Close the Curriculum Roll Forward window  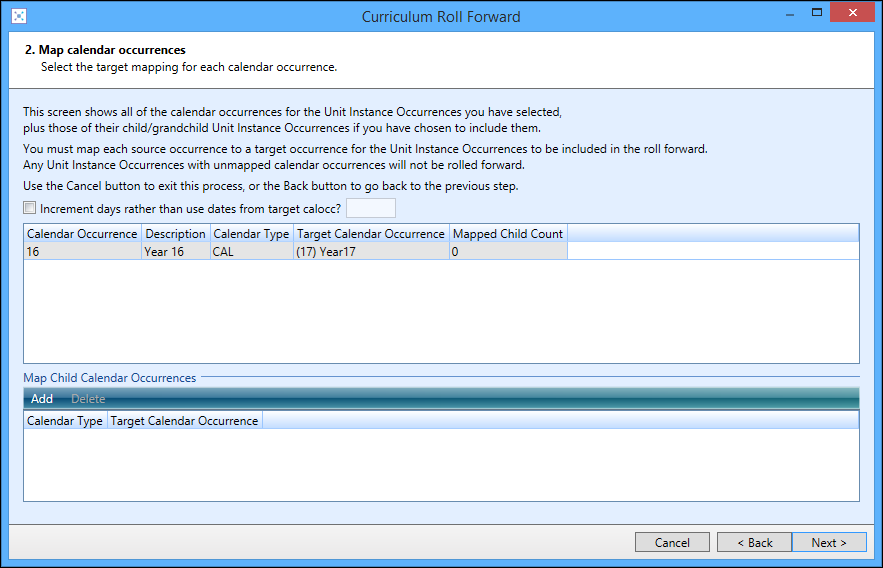(852, 12)
